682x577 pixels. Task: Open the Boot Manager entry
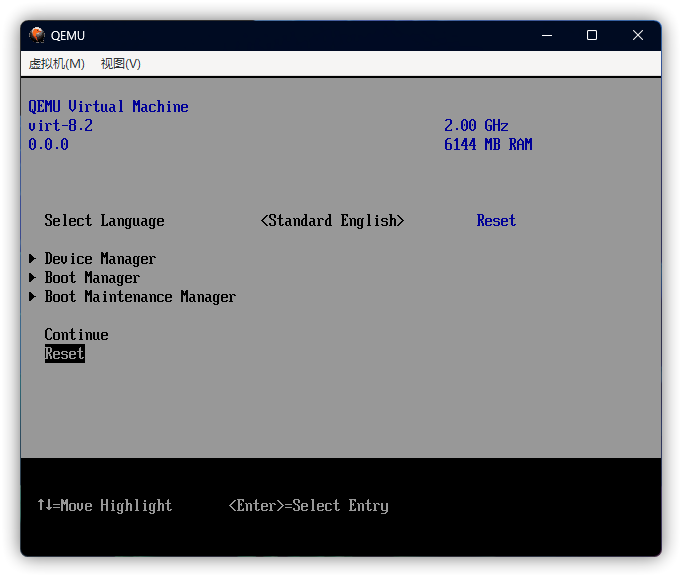click(92, 278)
